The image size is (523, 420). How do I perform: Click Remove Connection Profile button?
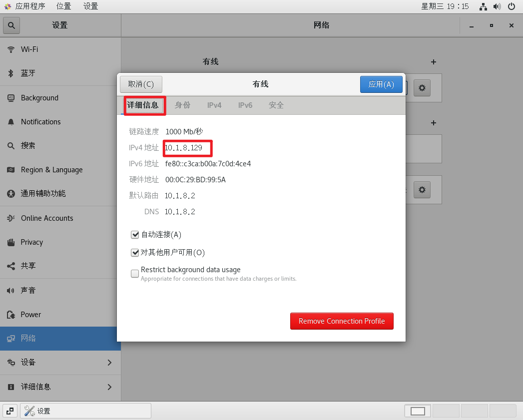[342, 321]
